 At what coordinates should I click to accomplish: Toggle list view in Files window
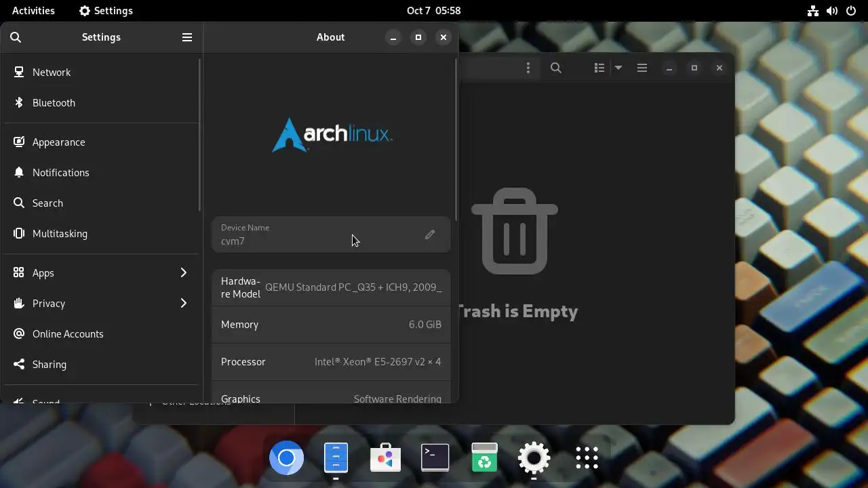coord(599,68)
